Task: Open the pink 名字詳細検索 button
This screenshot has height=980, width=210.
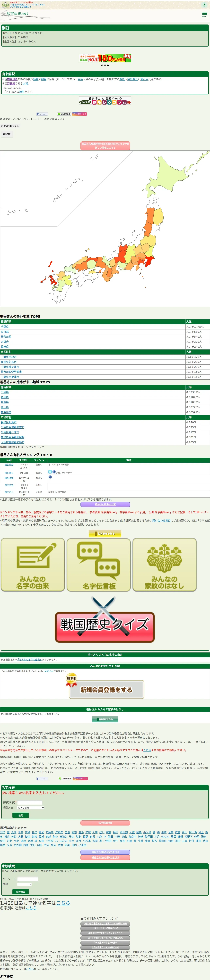Action: [105, 823]
